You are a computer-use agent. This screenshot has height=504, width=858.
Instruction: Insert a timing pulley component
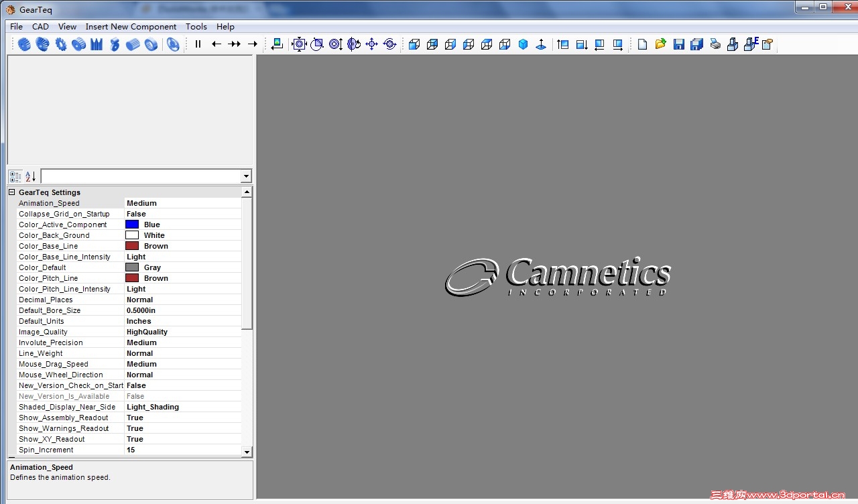[78, 44]
